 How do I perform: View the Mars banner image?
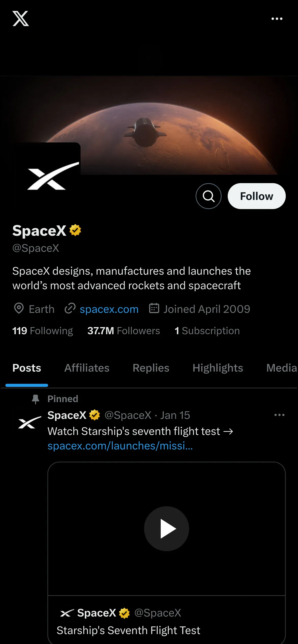point(178,125)
